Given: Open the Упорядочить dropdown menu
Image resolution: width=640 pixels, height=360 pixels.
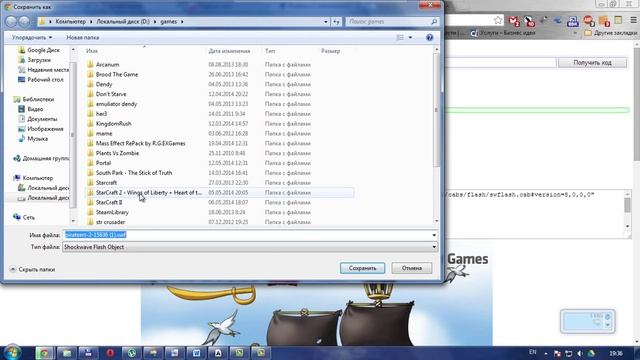Looking at the screenshot, I should [x=32, y=38].
